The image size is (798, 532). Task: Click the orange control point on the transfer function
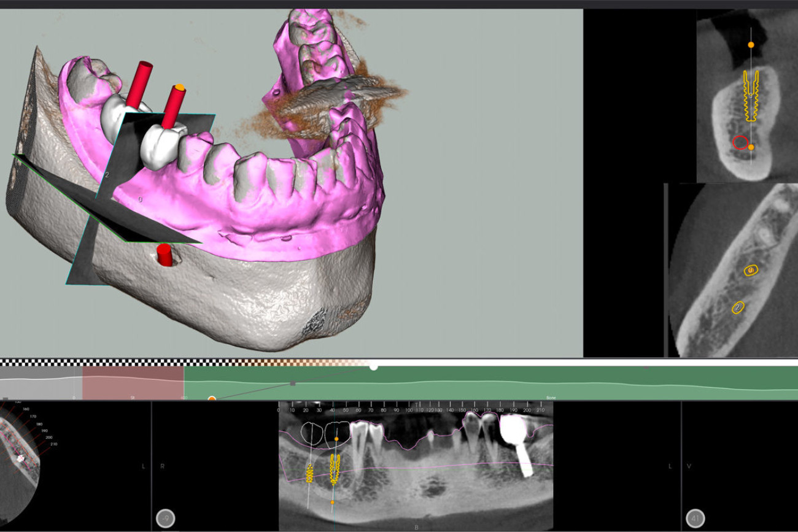[x=213, y=398]
